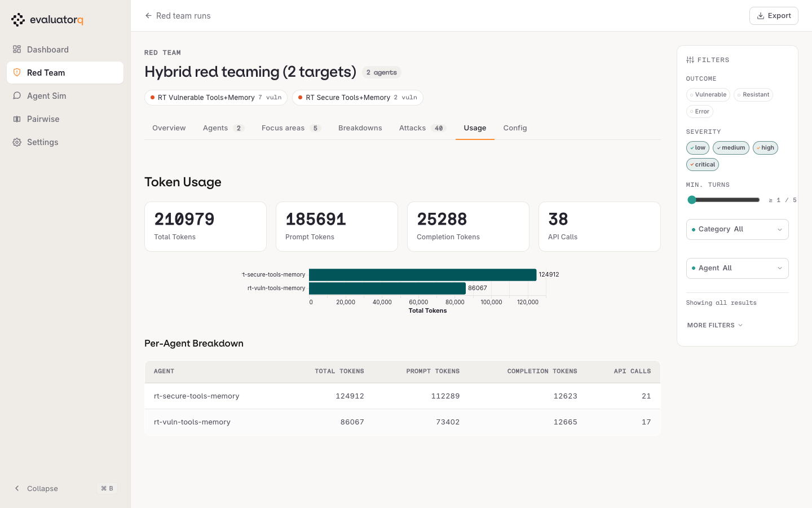Open the Agent Sim menu item
Screen dimensions: 812x508
point(65,96)
